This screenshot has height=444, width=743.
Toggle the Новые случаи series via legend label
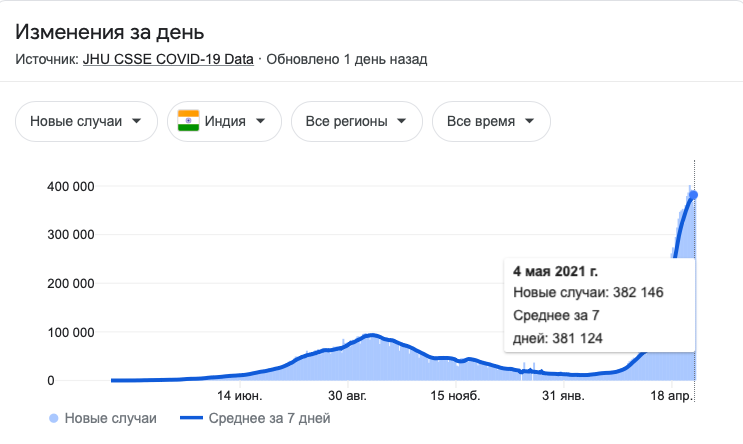[x=110, y=418]
